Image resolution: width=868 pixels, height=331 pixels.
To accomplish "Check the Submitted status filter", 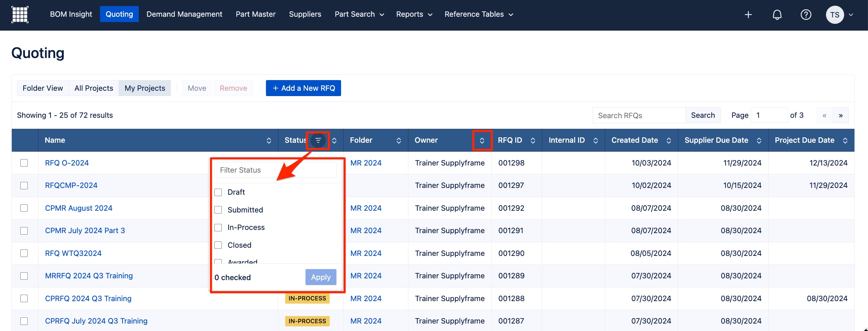I will [x=218, y=210].
